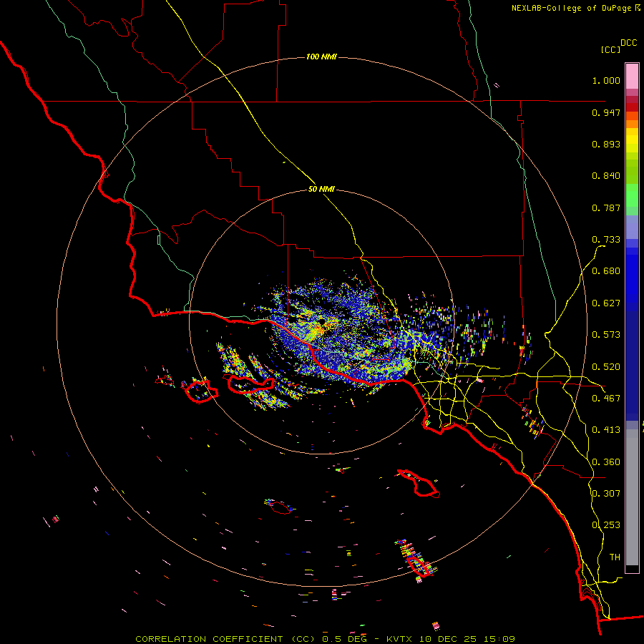Screen dimensions: 644x644
Task: Select the 0.947 scale value
Action: point(606,112)
